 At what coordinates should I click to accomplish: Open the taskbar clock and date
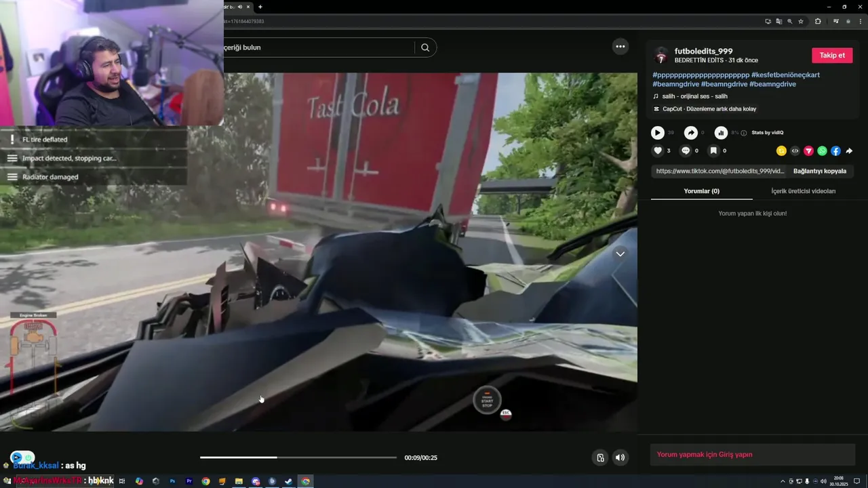(x=840, y=481)
